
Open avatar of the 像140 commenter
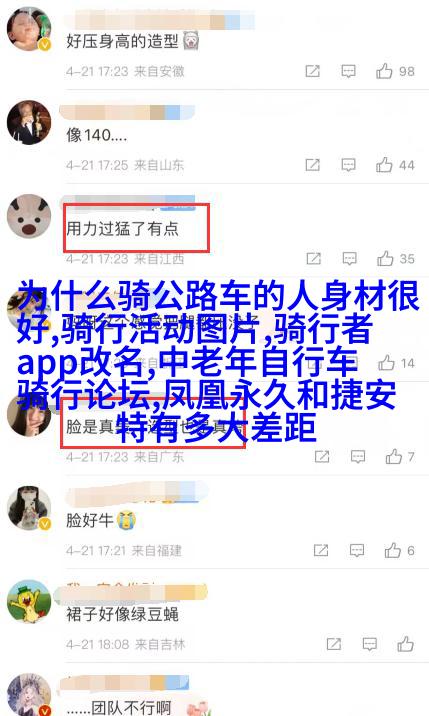coord(29,122)
